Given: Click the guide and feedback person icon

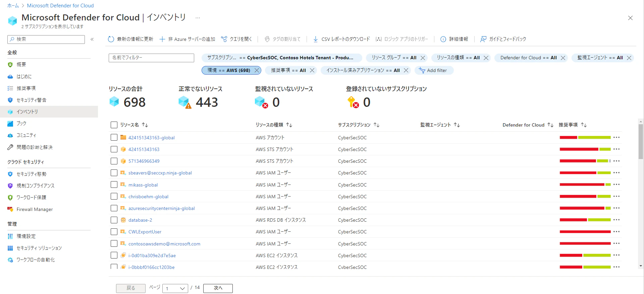Looking at the screenshot, I should [x=483, y=39].
